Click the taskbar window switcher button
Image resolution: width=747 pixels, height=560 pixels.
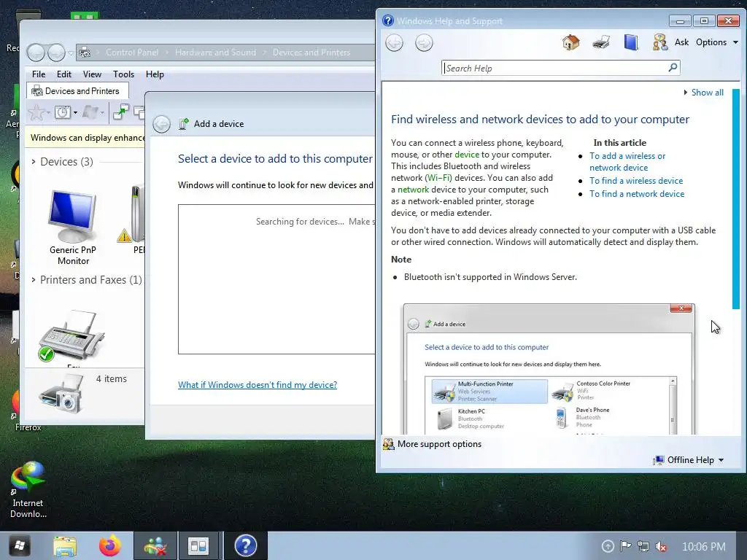(x=198, y=545)
